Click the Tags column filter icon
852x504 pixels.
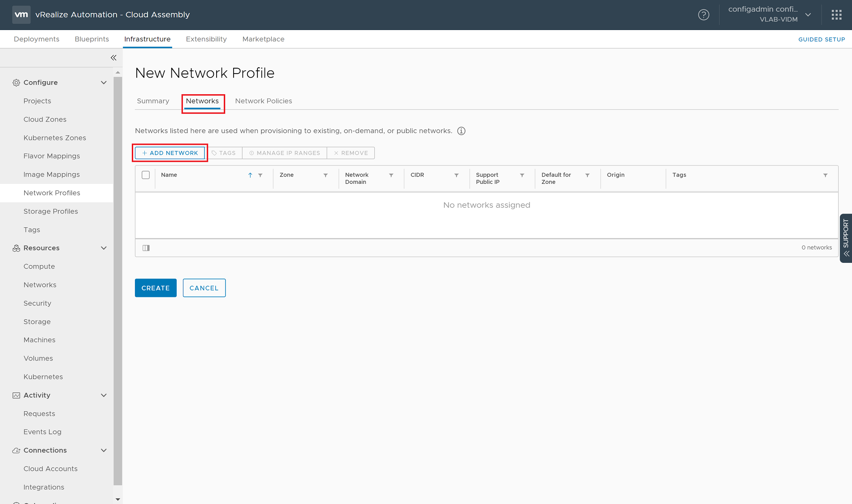tap(826, 175)
